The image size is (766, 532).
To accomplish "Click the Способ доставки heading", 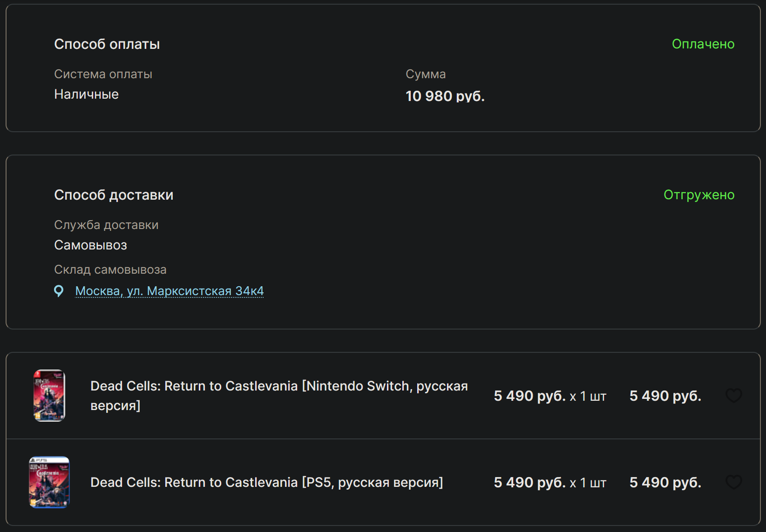I will click(114, 195).
